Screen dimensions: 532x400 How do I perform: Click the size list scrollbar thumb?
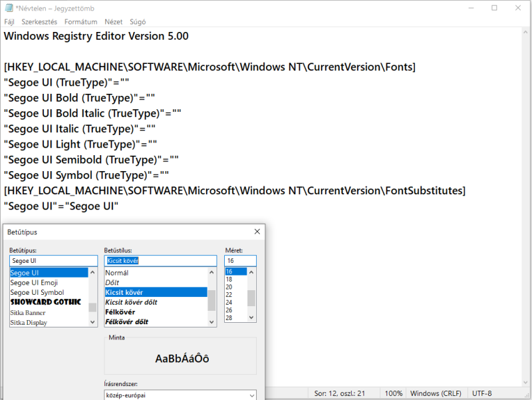click(x=251, y=298)
